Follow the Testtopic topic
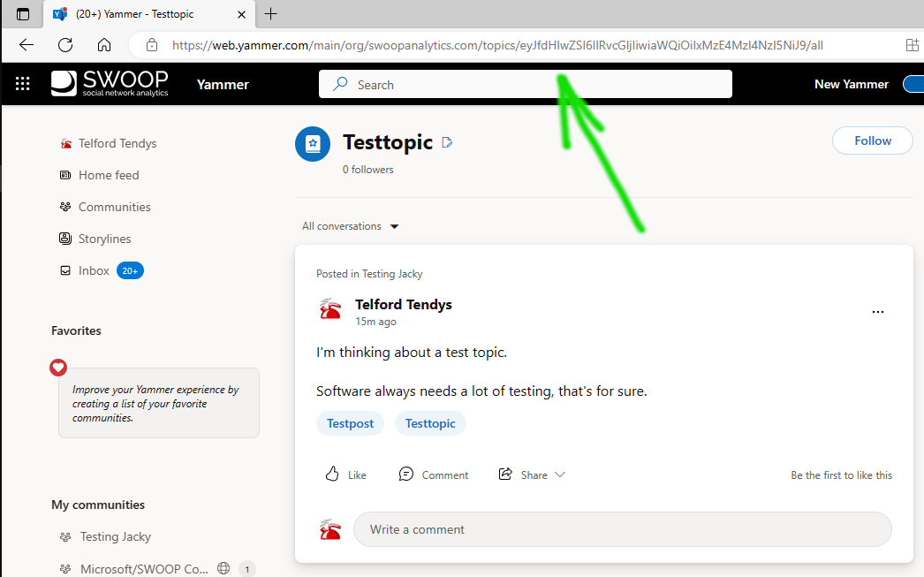Image resolution: width=924 pixels, height=577 pixels. click(872, 140)
